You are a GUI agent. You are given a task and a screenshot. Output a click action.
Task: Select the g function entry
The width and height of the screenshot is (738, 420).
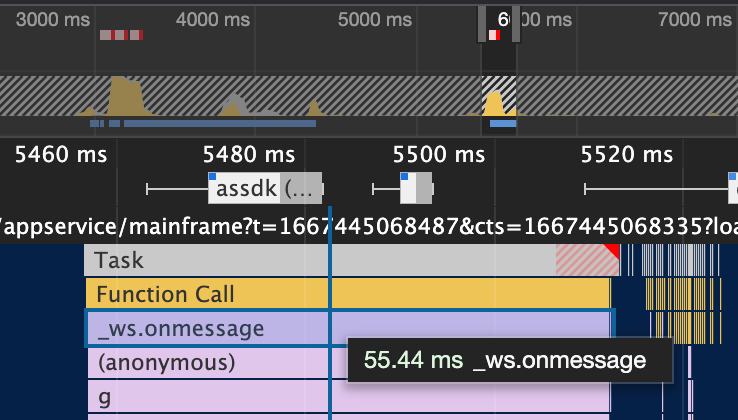[x=200, y=396]
